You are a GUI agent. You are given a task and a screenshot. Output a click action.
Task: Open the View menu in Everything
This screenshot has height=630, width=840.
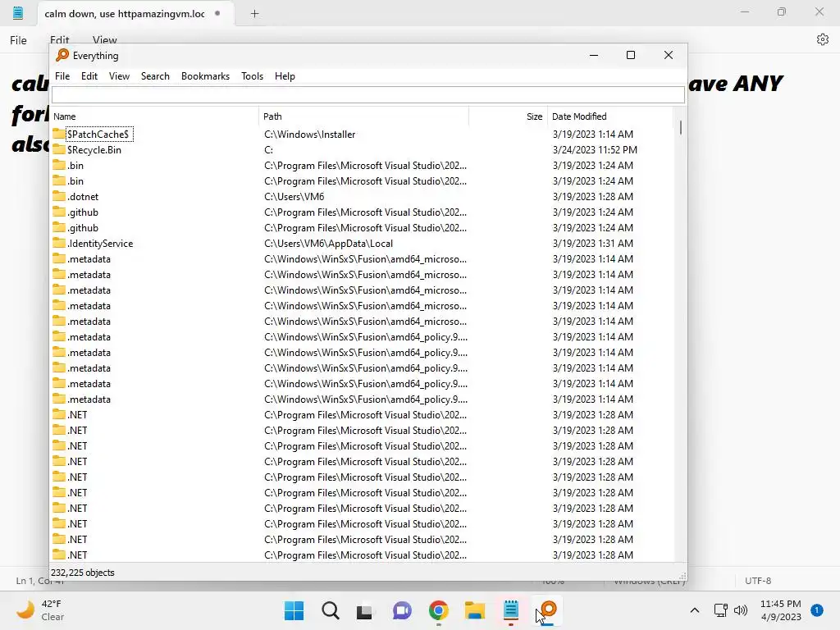(119, 76)
